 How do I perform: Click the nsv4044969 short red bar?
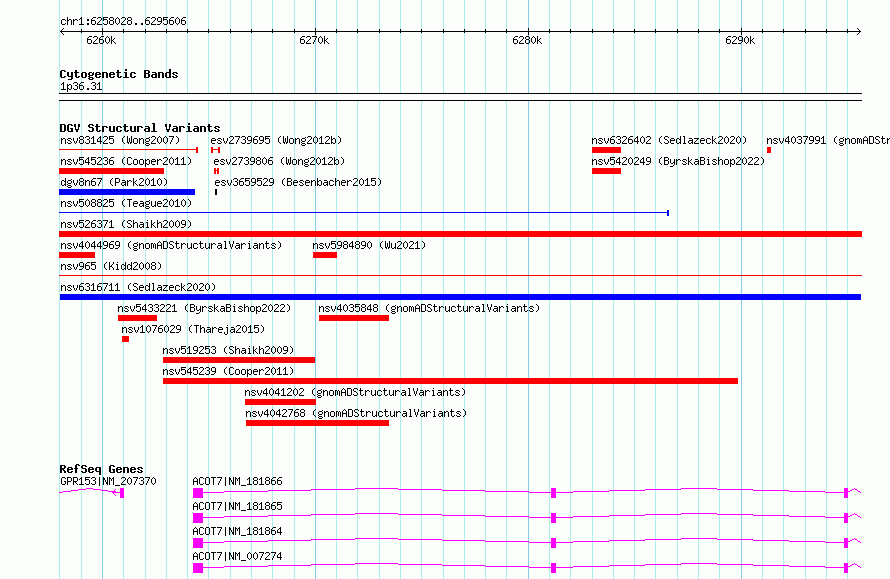coord(77,255)
